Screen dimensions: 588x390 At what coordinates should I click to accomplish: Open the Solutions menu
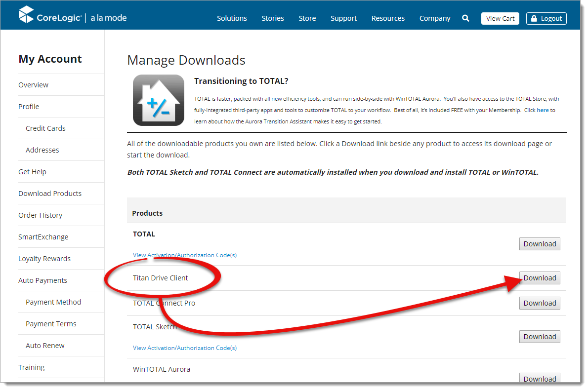[232, 18]
